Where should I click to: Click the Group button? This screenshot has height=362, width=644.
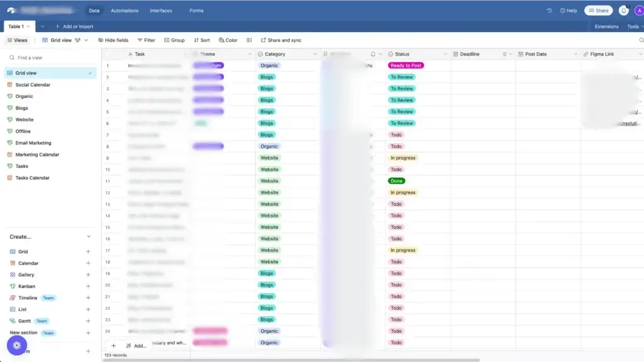point(174,40)
